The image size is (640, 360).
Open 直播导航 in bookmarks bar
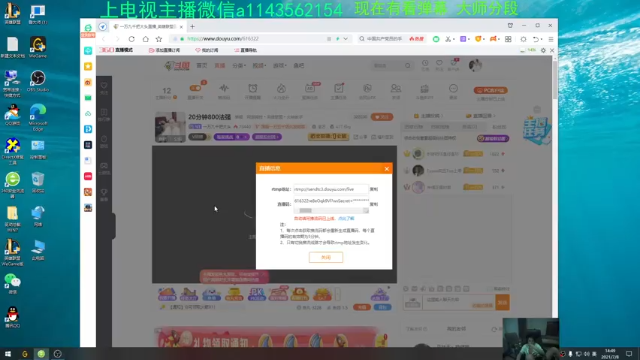click(245, 50)
